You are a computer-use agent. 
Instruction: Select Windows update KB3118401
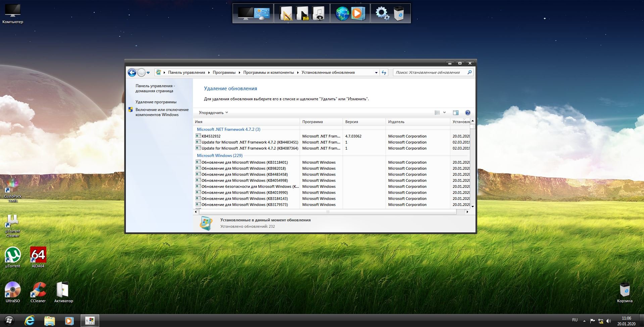[x=332, y=162]
